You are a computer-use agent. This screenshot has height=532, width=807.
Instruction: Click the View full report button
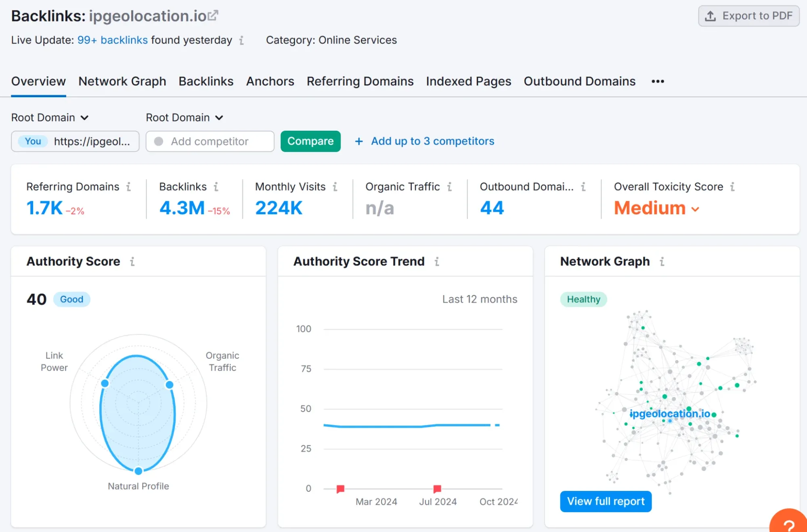point(606,501)
